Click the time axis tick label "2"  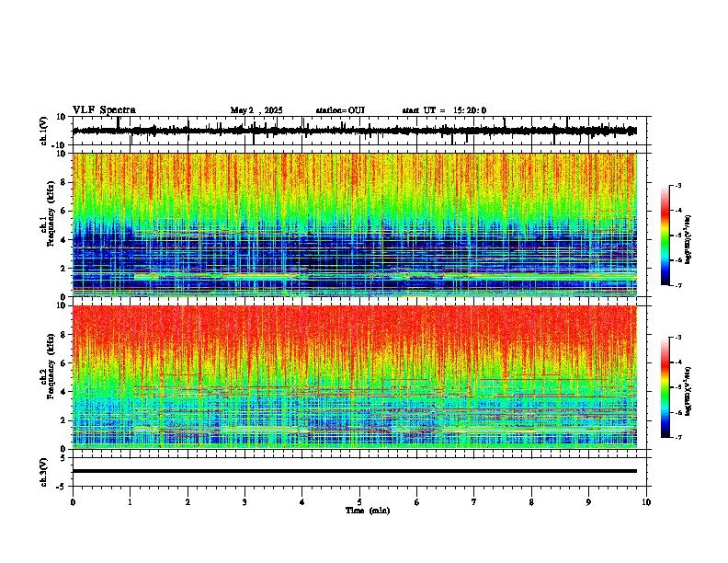tap(188, 502)
